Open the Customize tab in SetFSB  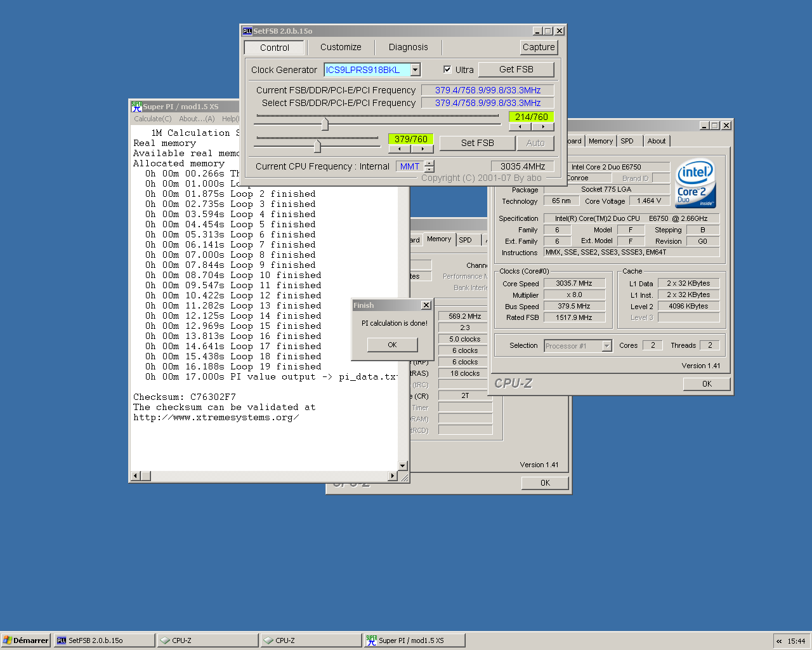click(x=341, y=47)
